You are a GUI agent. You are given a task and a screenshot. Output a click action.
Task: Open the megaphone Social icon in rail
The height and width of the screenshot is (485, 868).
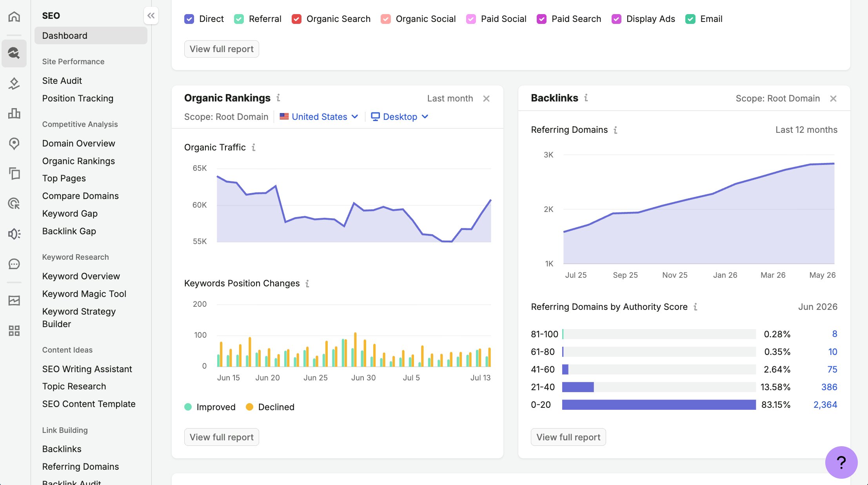[x=14, y=234]
